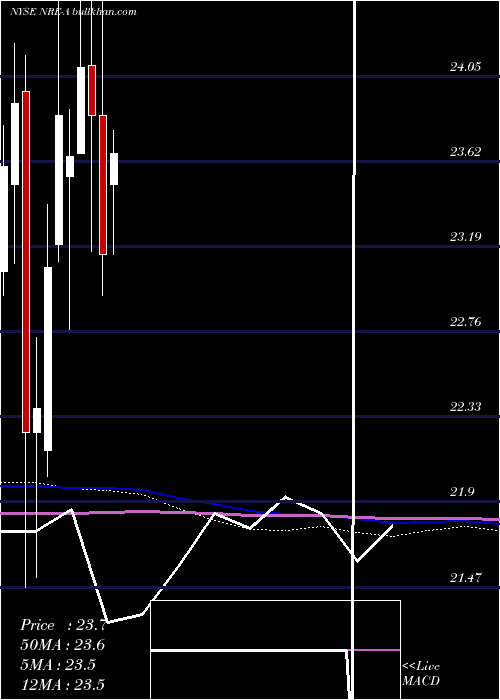This screenshot has height=700, width=500.
Task: Click the 21.47 price axis label
Action: (465, 578)
